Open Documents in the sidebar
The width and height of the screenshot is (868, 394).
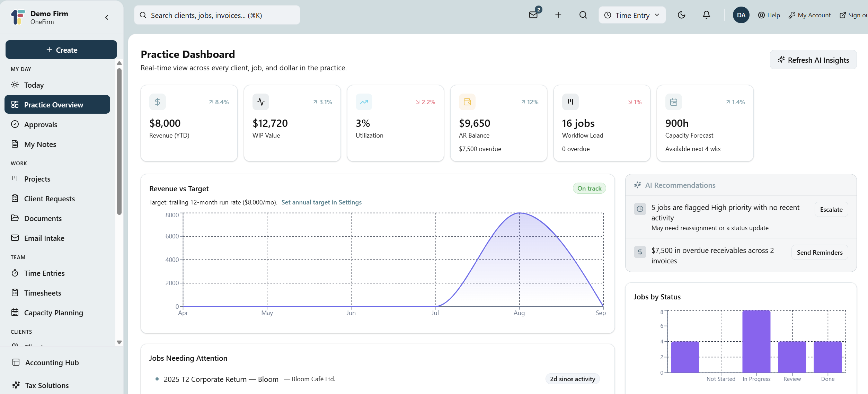(x=57, y=218)
